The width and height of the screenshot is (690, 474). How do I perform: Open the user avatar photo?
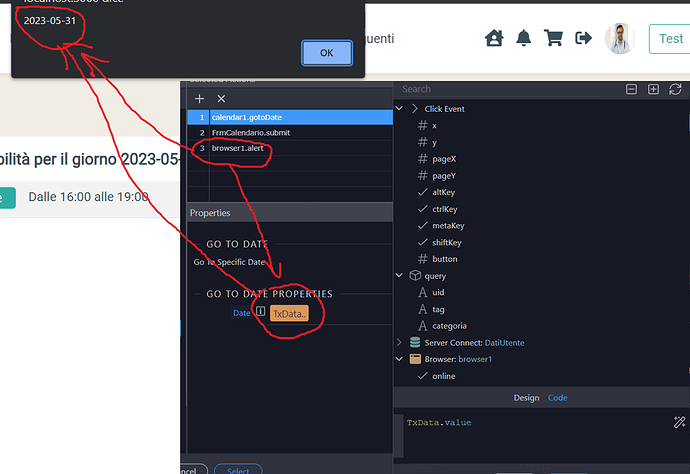point(620,39)
